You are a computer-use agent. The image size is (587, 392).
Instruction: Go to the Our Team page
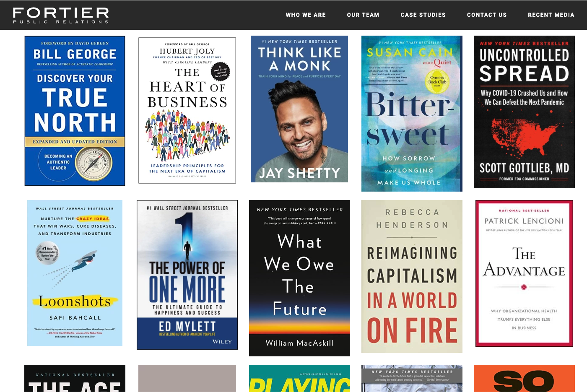[x=363, y=15]
